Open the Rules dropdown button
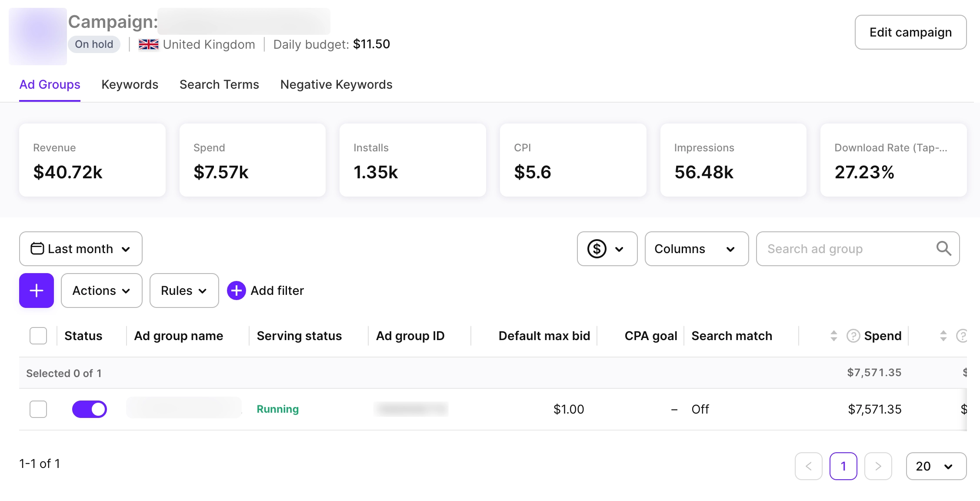 (x=184, y=291)
